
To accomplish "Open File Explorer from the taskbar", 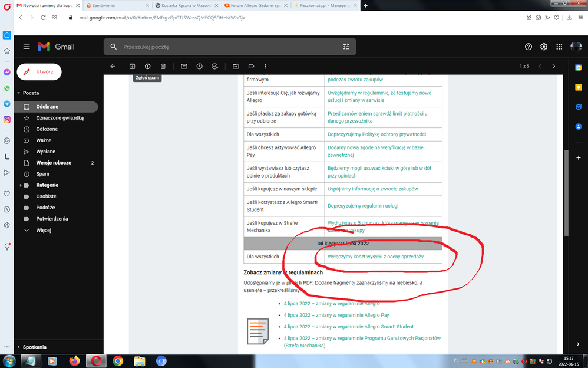I will point(140,362).
